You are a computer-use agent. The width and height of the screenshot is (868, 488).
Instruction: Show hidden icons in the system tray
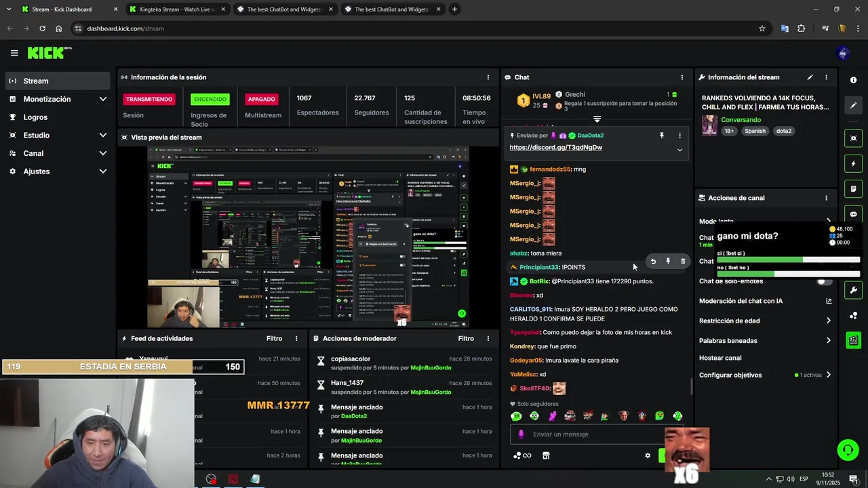coord(768,479)
